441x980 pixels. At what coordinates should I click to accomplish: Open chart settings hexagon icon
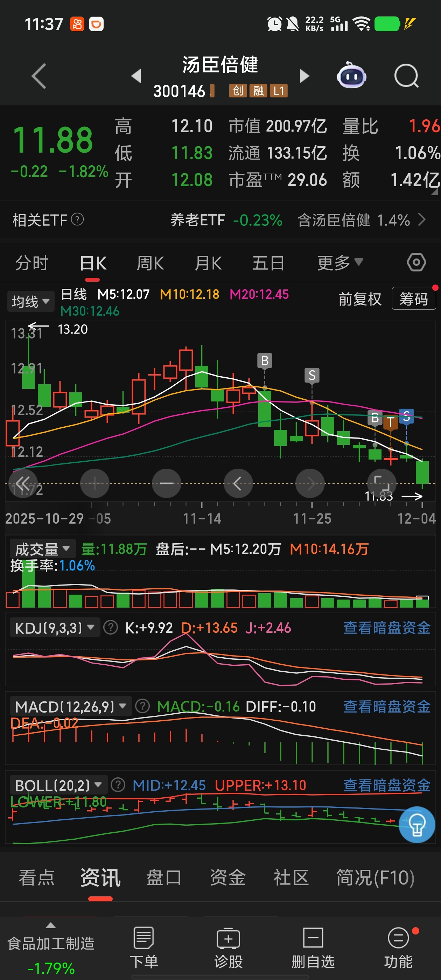416,262
